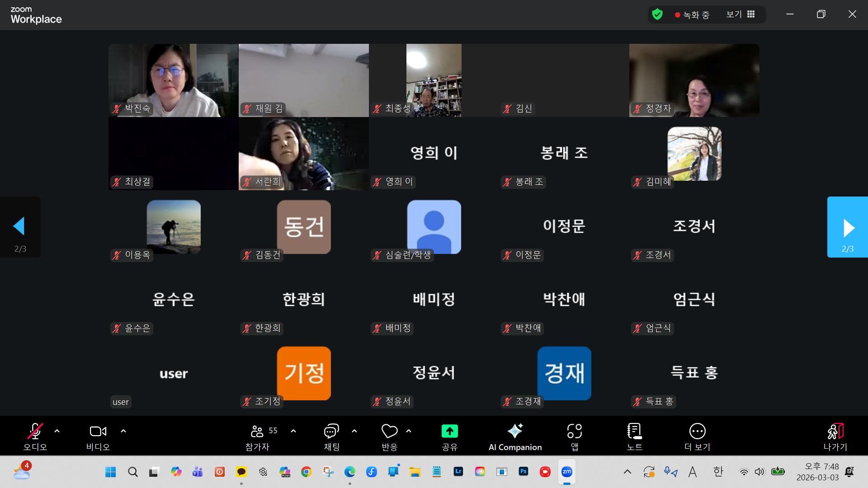
Task: Open the Participants panel icon
Action: [257, 432]
